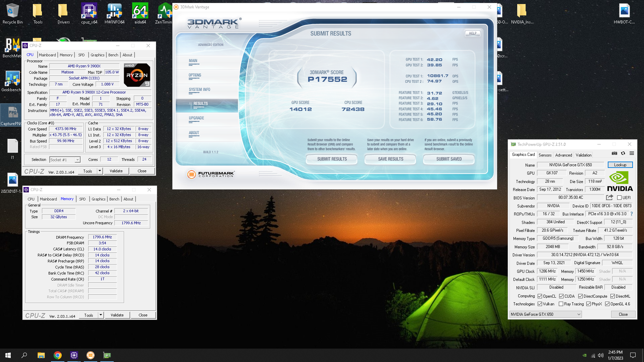
Task: Refresh GPU-Z with the refresh icon
Action: [x=623, y=153]
